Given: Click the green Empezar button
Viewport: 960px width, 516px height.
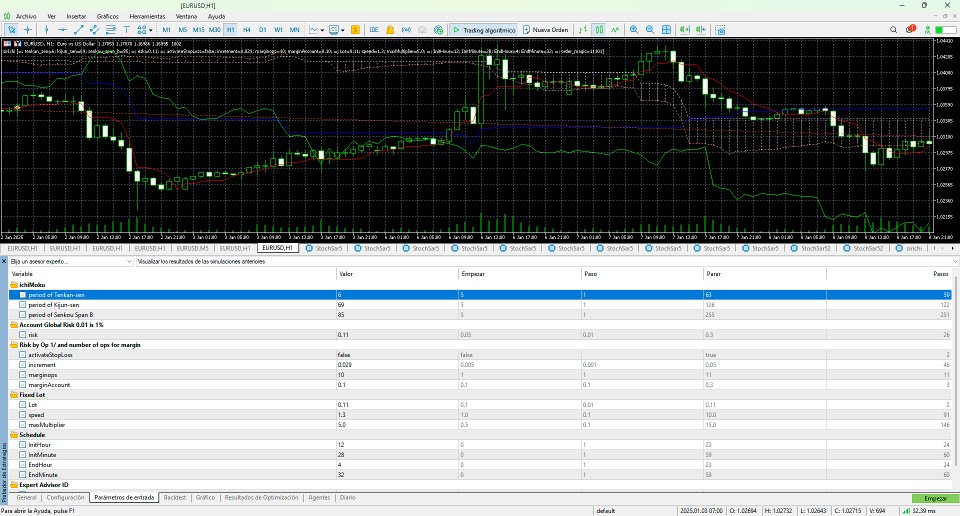Looking at the screenshot, I should click(x=934, y=497).
